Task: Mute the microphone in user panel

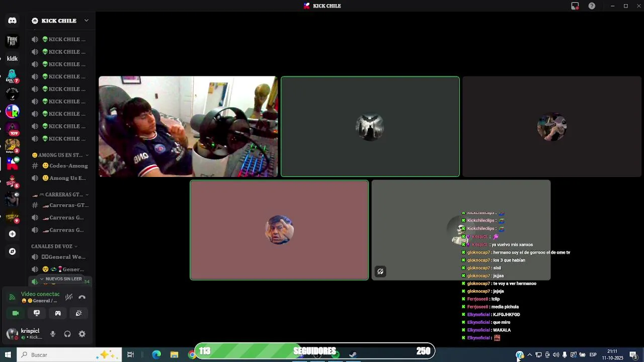Action: pyautogui.click(x=53, y=334)
